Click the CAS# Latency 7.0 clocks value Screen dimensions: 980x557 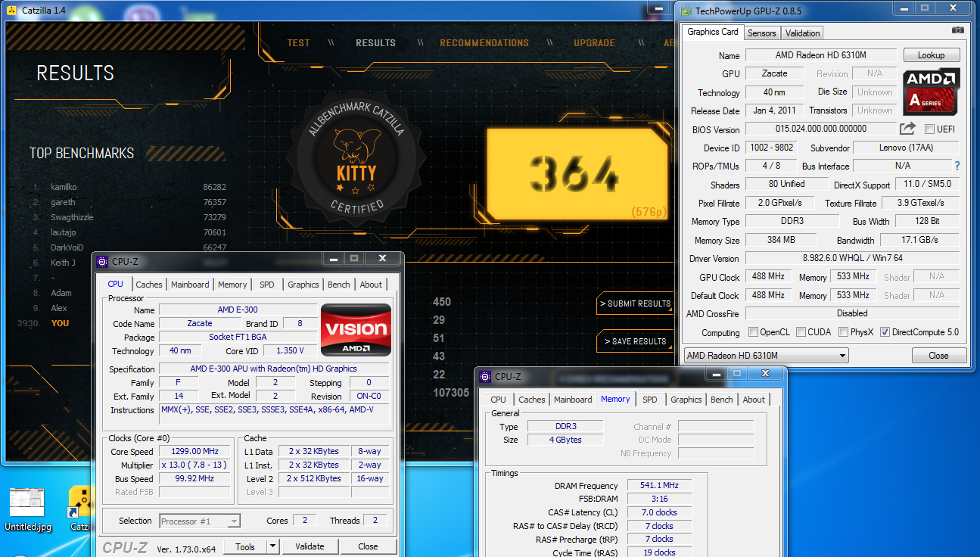pyautogui.click(x=660, y=512)
